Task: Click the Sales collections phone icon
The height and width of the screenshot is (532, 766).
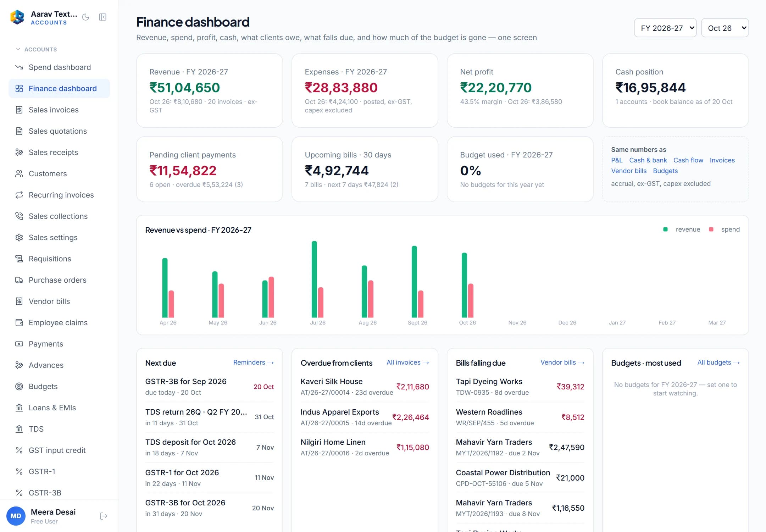Action: [19, 216]
